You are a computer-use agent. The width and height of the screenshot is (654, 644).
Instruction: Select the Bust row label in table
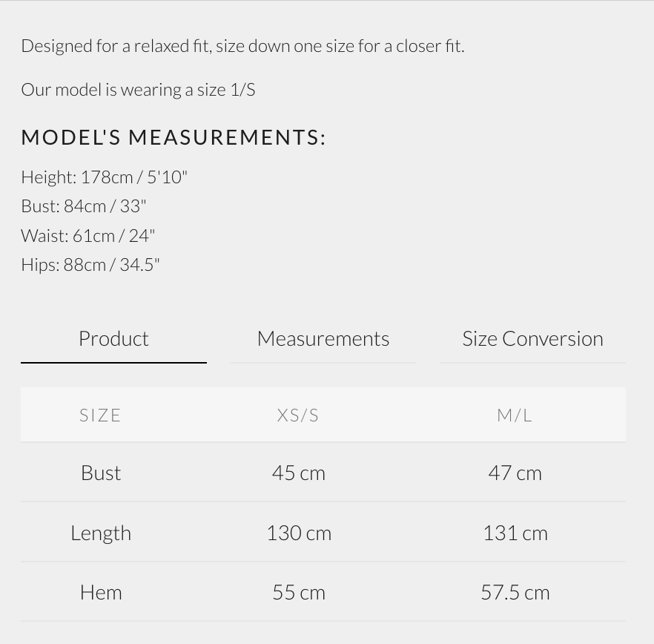tap(101, 473)
